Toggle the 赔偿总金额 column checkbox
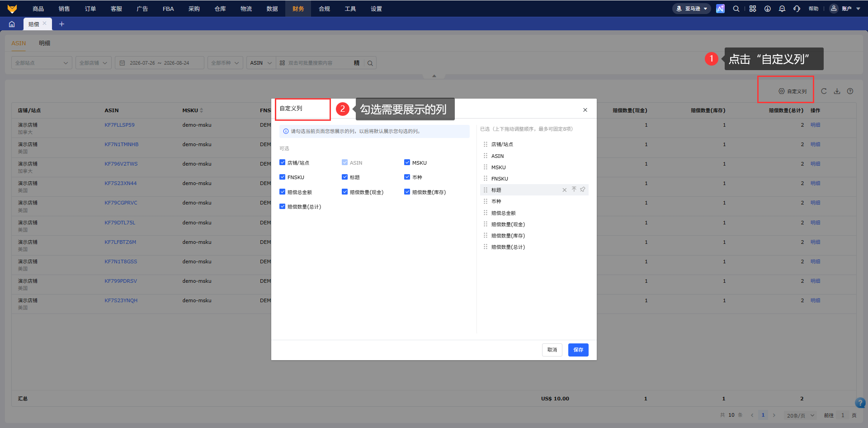868x428 pixels. [x=282, y=192]
